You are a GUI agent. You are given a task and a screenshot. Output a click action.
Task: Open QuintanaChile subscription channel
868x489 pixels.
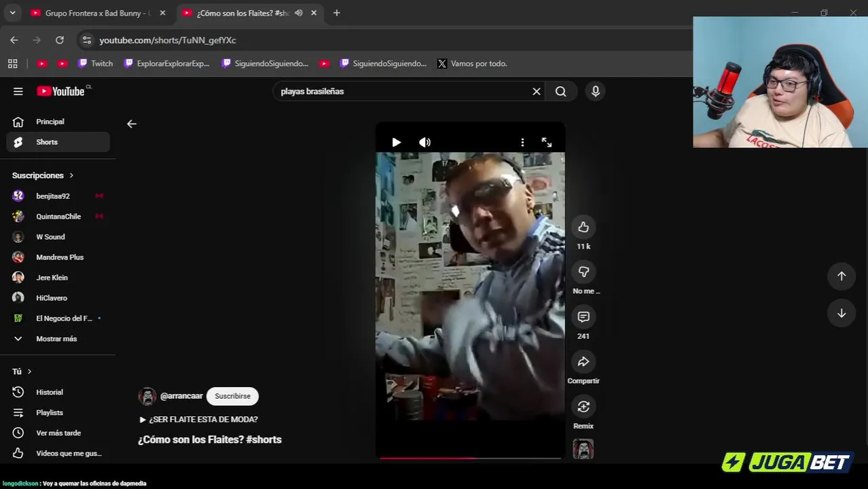[58, 216]
